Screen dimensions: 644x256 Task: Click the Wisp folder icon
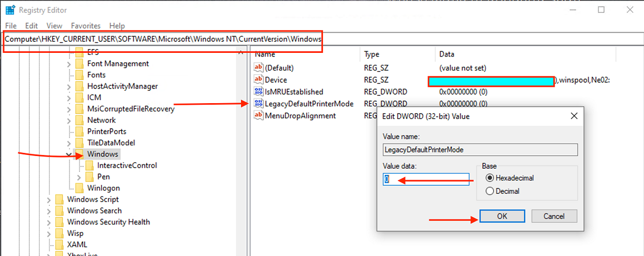click(x=60, y=233)
